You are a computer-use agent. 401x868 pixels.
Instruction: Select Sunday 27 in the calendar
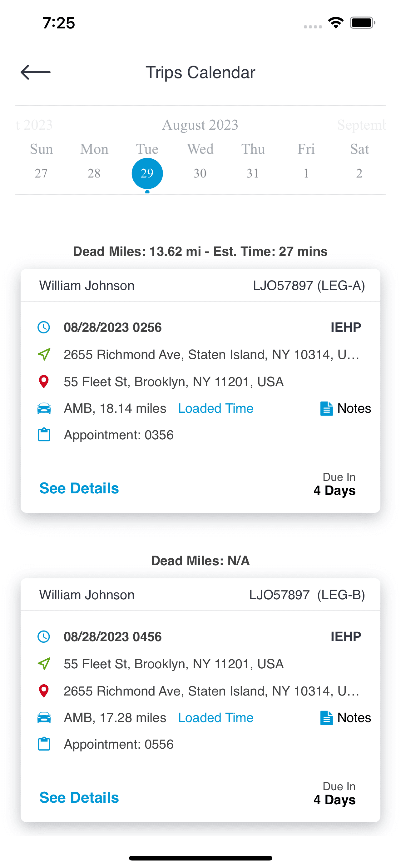[x=41, y=173]
